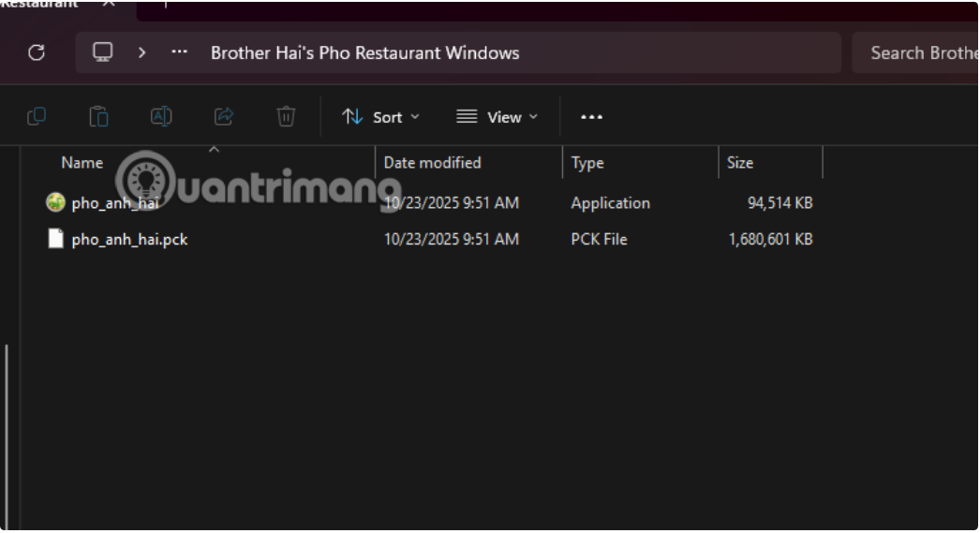Select the pho_anh_hai application icon
This screenshot has width=980, height=533.
[x=56, y=203]
